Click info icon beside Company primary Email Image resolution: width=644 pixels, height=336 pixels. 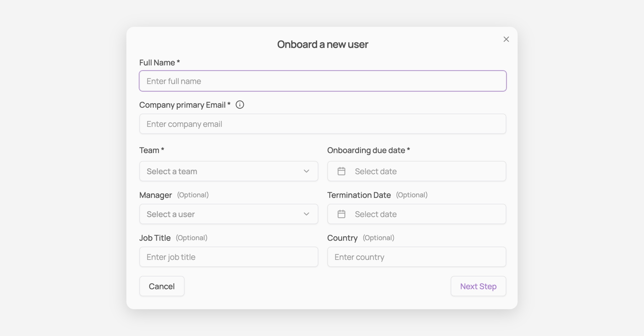240,105
